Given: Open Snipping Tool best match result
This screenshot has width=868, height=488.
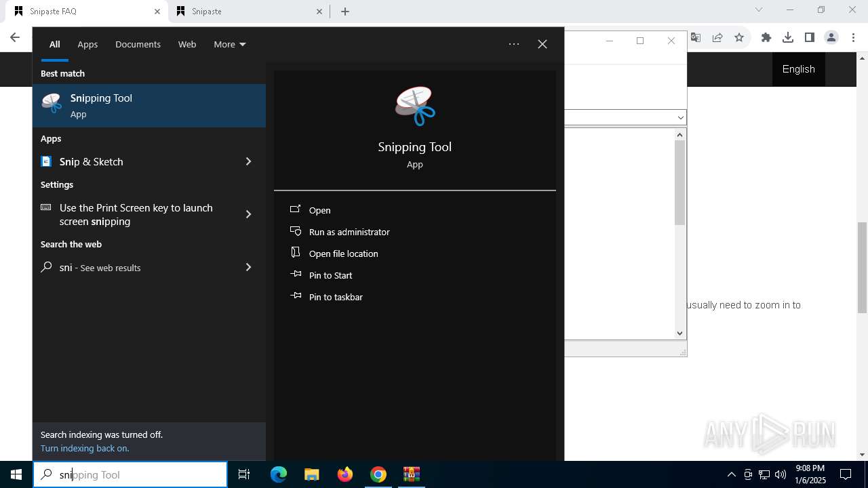Looking at the screenshot, I should point(149,106).
